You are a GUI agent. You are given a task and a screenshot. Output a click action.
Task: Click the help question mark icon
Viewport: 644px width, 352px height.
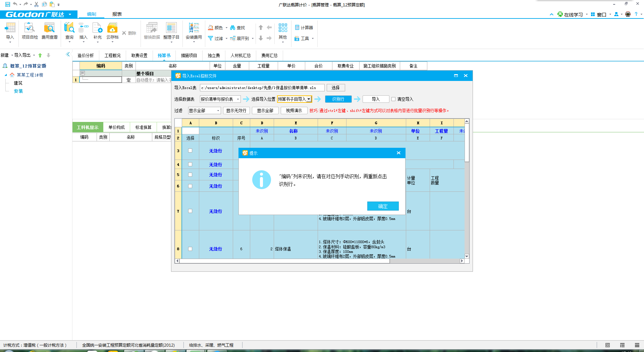pyautogui.click(x=636, y=14)
